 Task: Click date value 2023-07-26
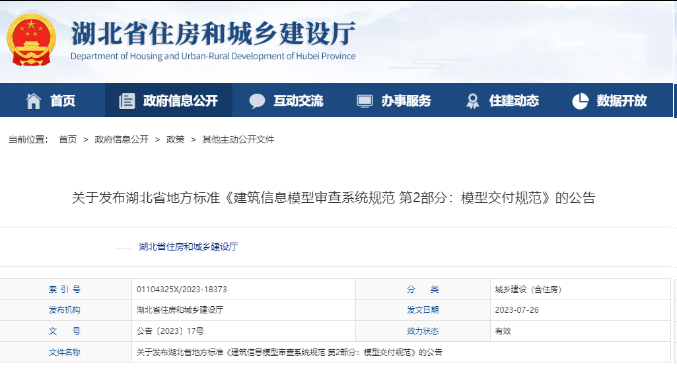point(517,310)
